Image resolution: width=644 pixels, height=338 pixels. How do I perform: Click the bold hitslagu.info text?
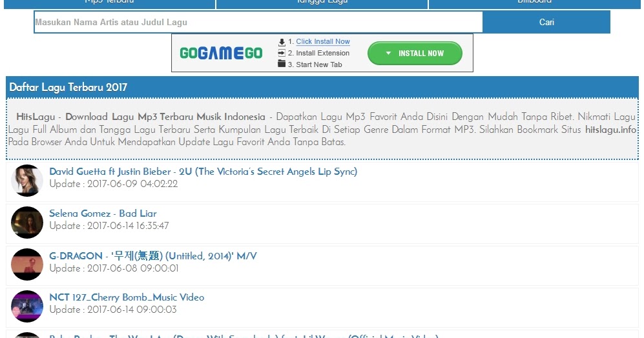coord(610,130)
